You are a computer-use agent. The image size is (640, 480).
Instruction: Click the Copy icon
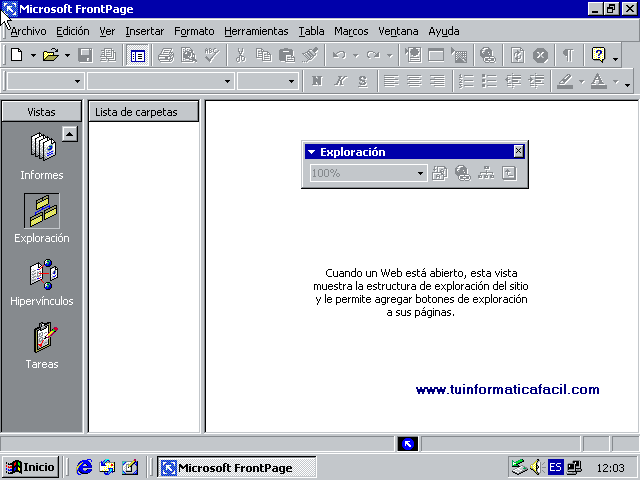click(264, 55)
